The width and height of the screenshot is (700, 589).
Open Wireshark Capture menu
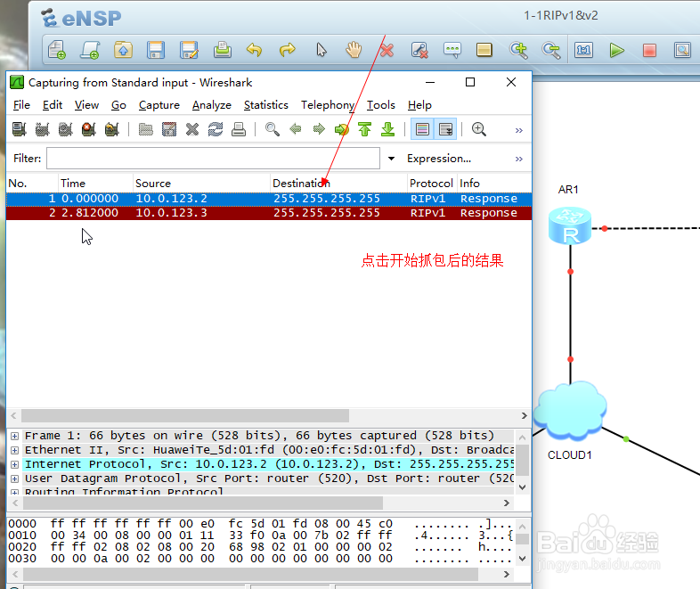click(159, 105)
